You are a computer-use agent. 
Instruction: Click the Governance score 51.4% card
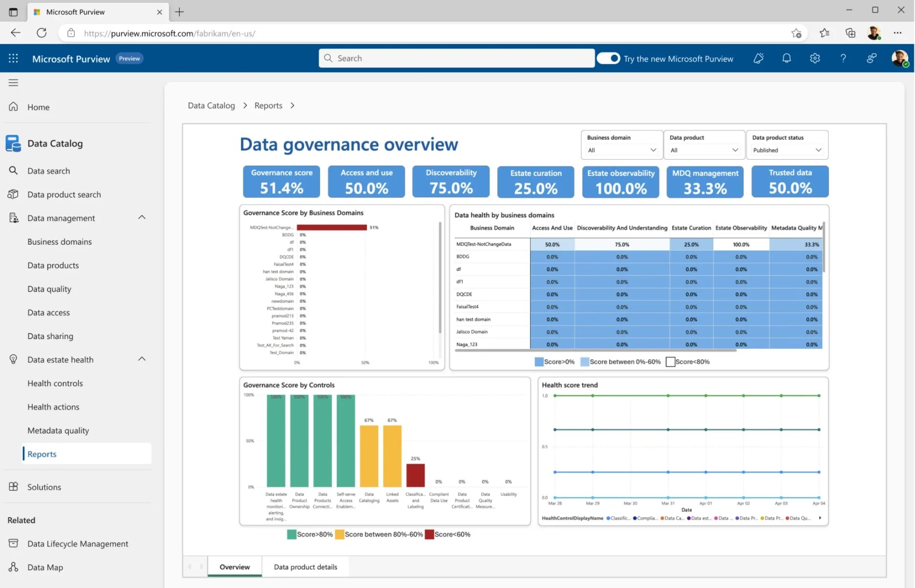tap(281, 182)
